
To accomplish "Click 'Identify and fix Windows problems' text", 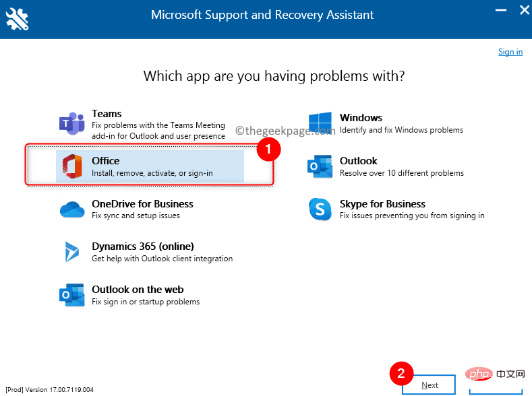I will point(401,130).
